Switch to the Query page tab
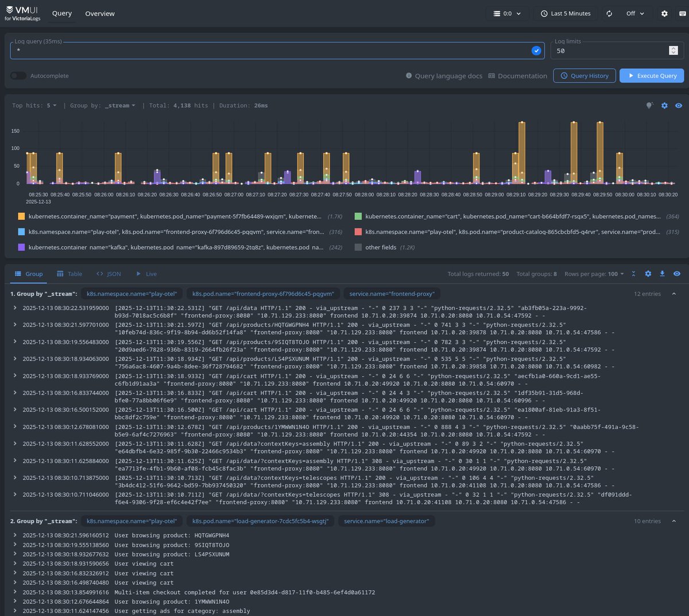This screenshot has height=616, width=689. pyautogui.click(x=62, y=14)
